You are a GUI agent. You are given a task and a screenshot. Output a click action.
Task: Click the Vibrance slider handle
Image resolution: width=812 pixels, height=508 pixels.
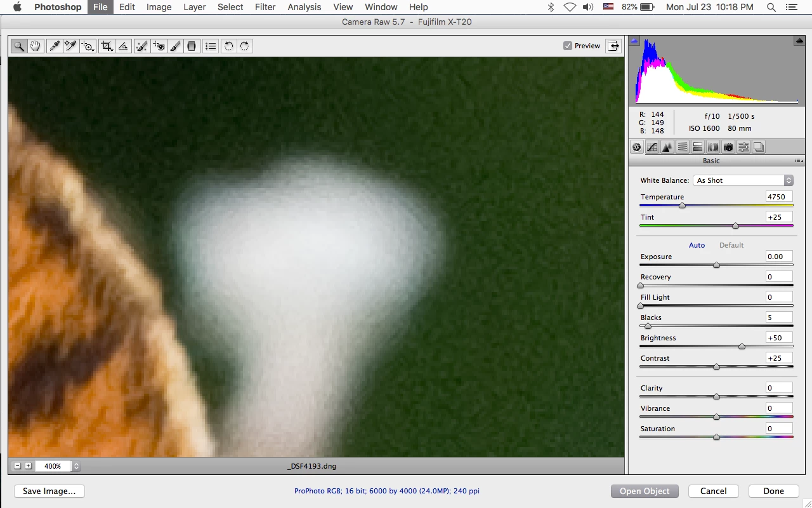pos(716,417)
